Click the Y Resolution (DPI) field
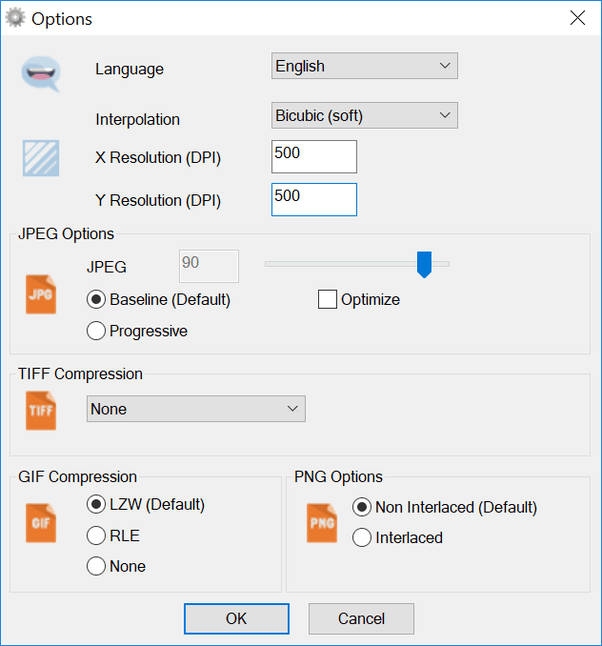This screenshot has height=646, width=602. 314,199
